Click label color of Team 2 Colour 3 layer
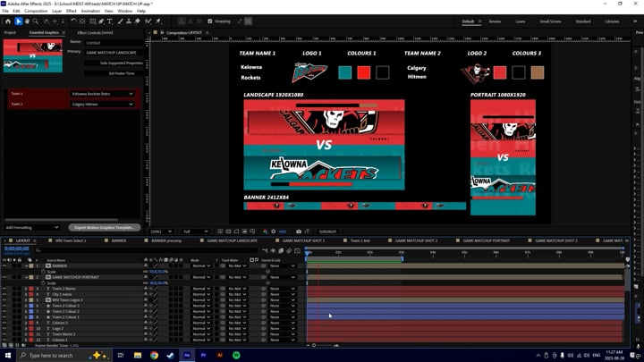Image resolution: width=644 pixels, height=362 pixels. point(31,306)
